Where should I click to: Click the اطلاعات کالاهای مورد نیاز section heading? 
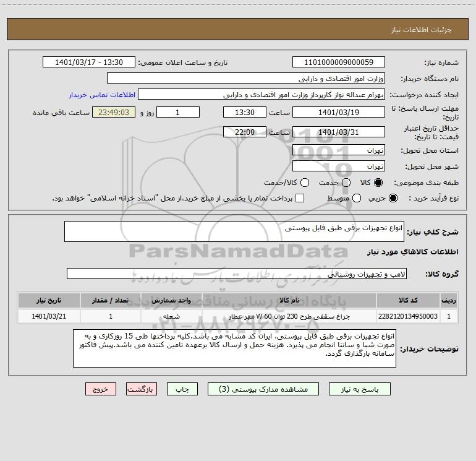click(412, 252)
